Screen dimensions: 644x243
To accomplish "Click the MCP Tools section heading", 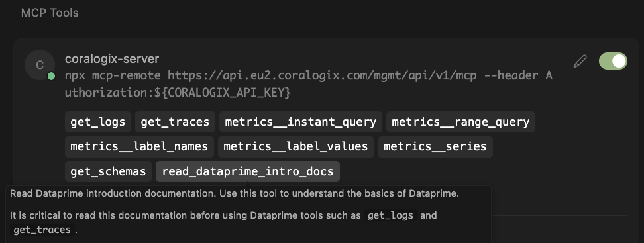I will 50,13.
